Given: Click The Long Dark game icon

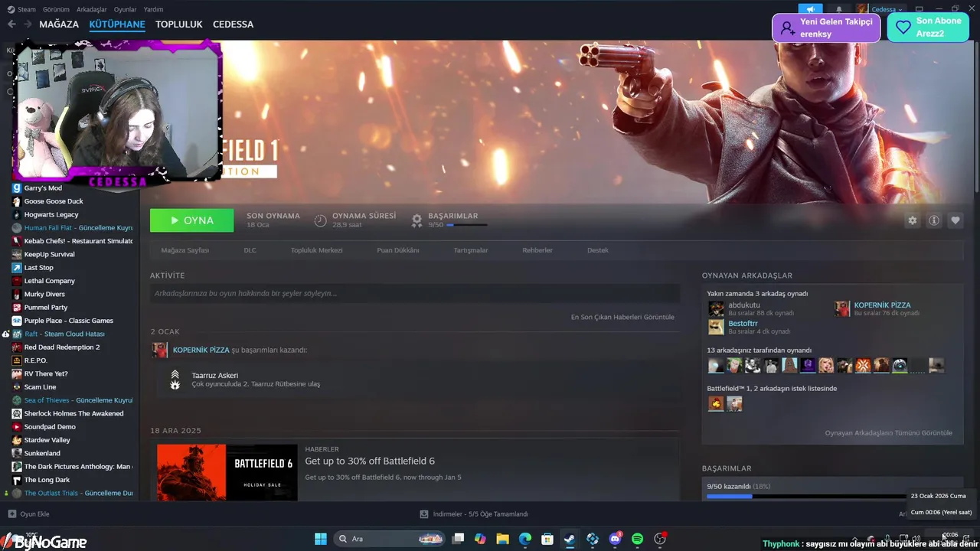Looking at the screenshot, I should pyautogui.click(x=17, y=480).
